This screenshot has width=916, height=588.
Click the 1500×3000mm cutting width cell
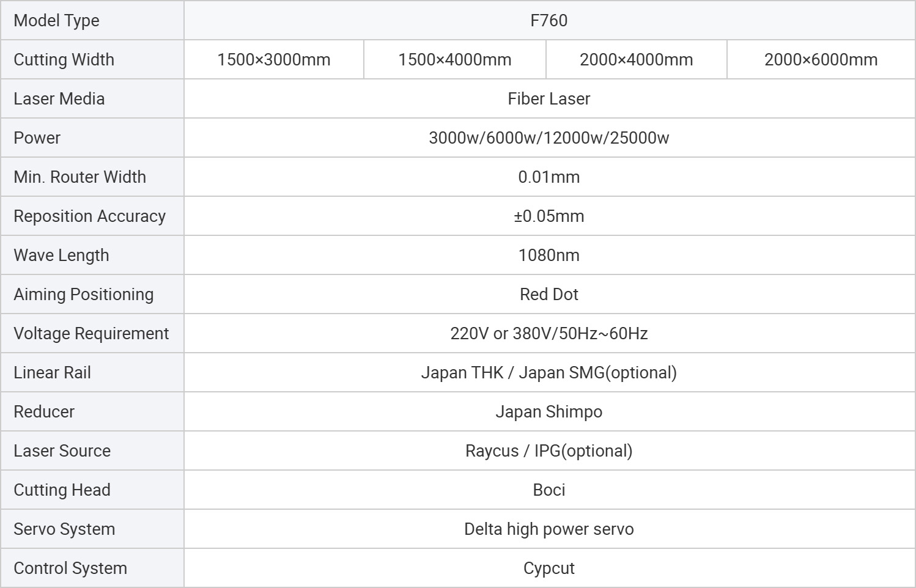coord(273,60)
